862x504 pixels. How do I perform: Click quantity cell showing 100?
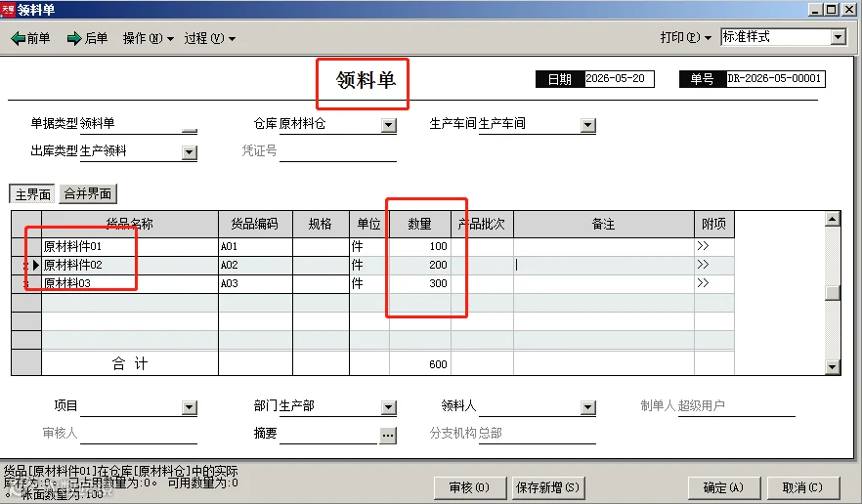tap(420, 246)
